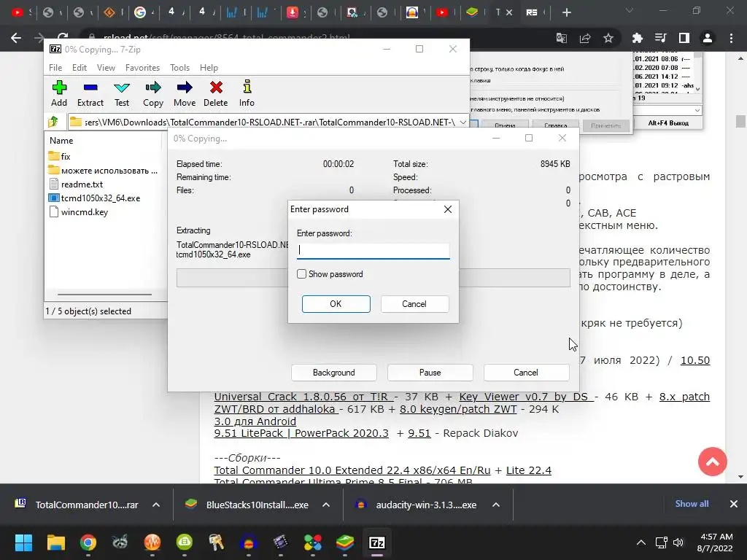Open the Favorites menu in 7-Zip
The height and width of the screenshot is (560, 747).
142,68
